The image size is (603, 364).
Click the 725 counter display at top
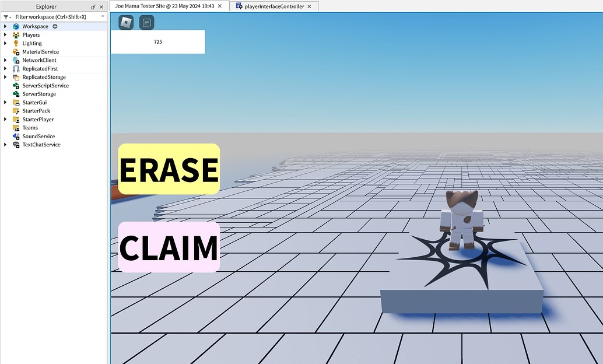pyautogui.click(x=157, y=41)
